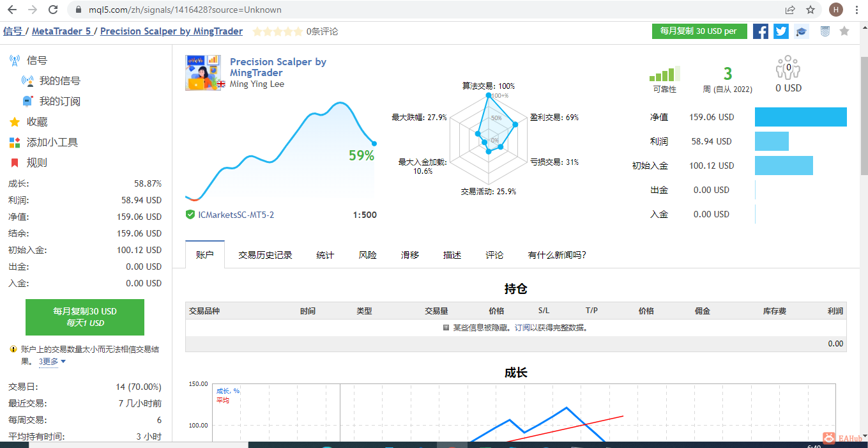The image size is (868, 448).
Task: Open 我的订阅 in the sidebar
Action: pos(60,102)
